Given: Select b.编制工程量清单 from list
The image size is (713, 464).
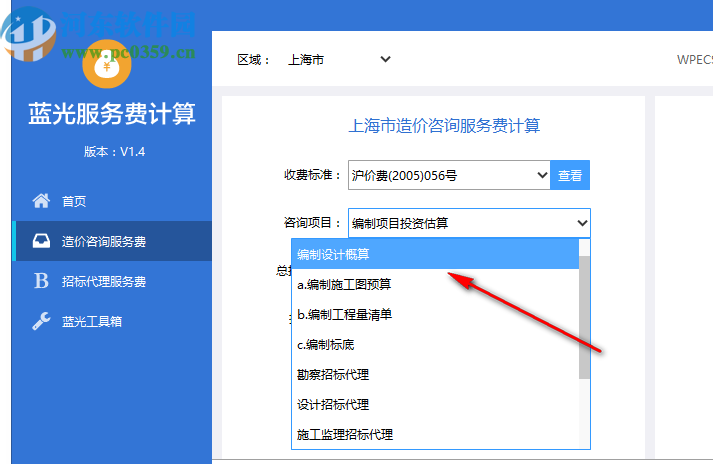Looking at the screenshot, I should coord(435,314).
